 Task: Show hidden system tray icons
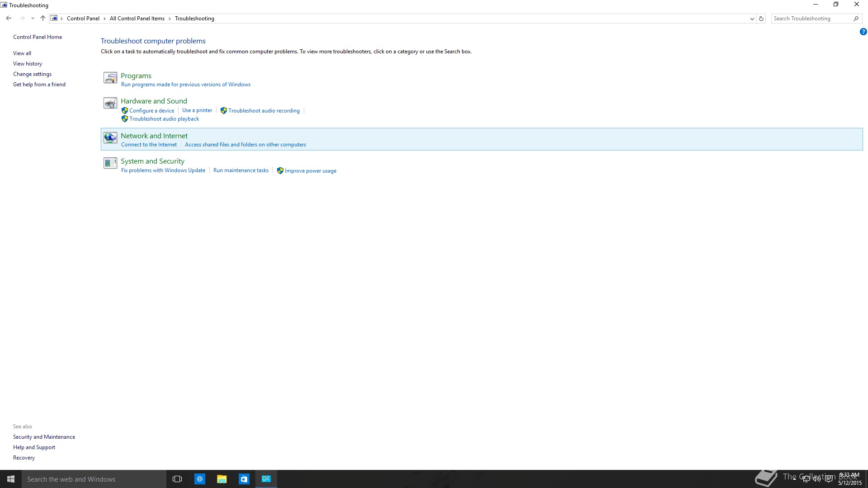click(x=794, y=479)
